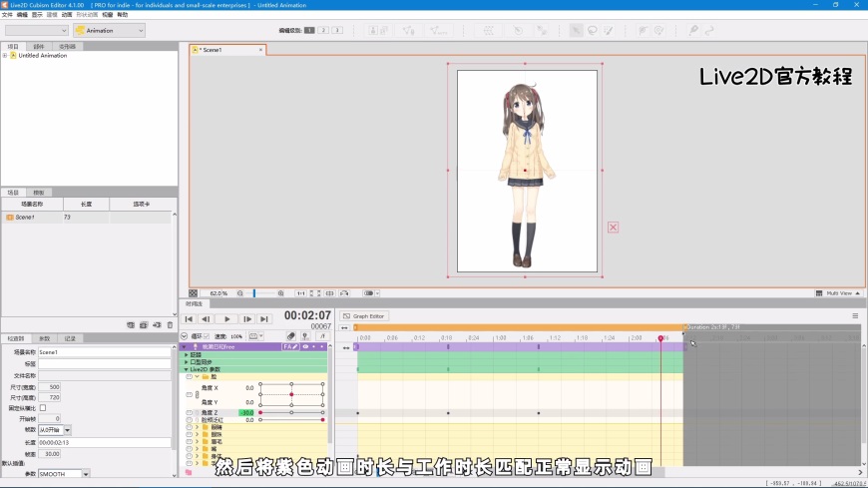Click the canvas zoom slider
868x488 pixels.
260,293
